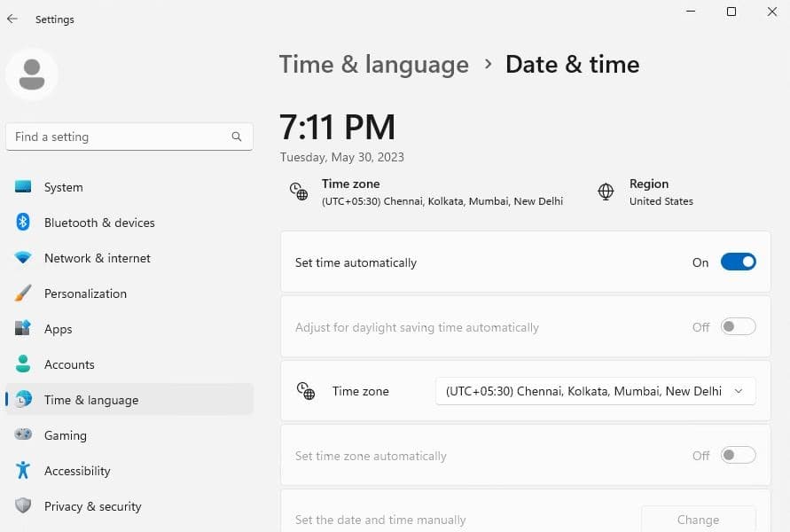Image resolution: width=790 pixels, height=532 pixels.
Task: Select Time & language in the sidebar
Action: tap(91, 400)
